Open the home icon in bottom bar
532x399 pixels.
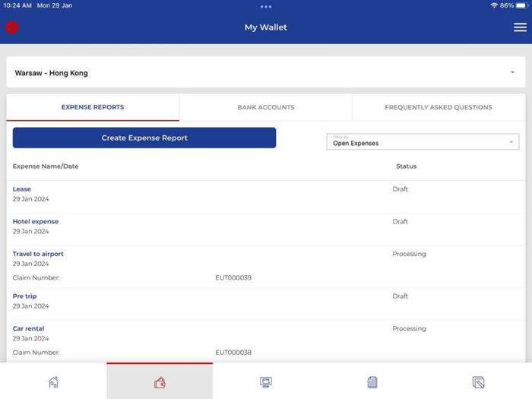click(x=54, y=382)
